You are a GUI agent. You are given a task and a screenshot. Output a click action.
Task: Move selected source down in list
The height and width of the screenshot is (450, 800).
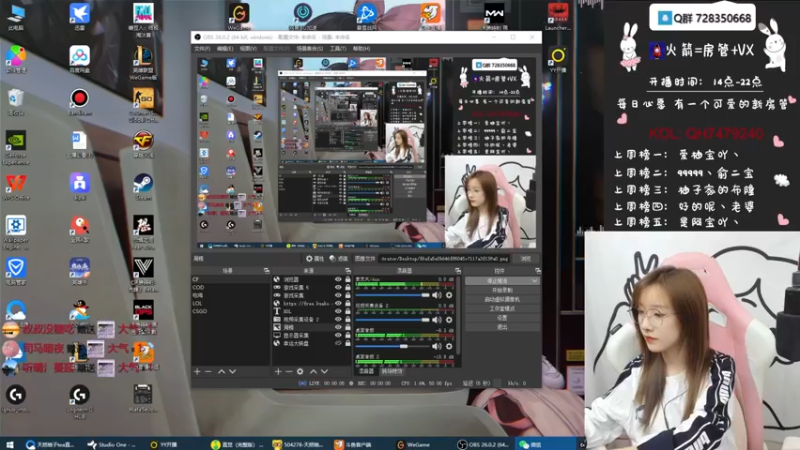pyautogui.click(x=324, y=371)
